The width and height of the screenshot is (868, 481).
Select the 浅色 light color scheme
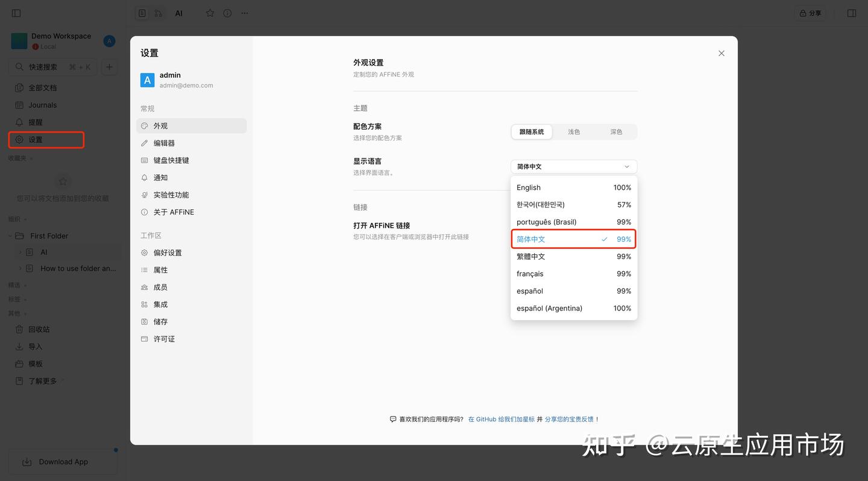tap(574, 132)
